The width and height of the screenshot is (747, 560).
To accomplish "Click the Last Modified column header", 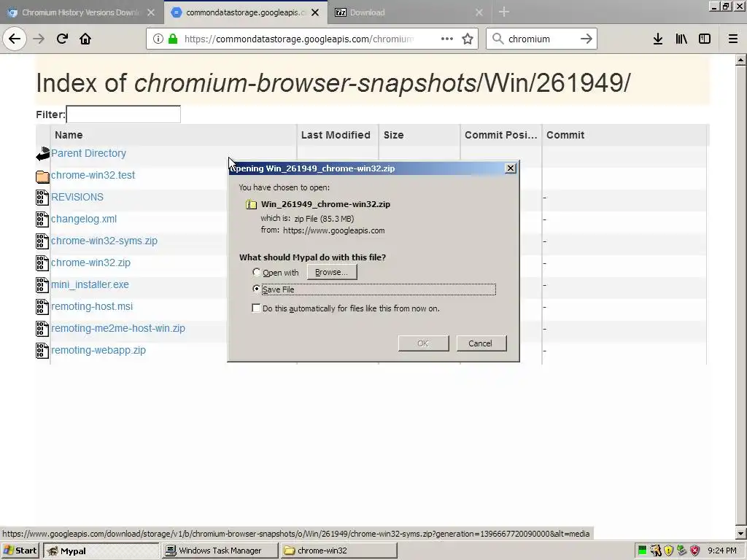I will (337, 135).
